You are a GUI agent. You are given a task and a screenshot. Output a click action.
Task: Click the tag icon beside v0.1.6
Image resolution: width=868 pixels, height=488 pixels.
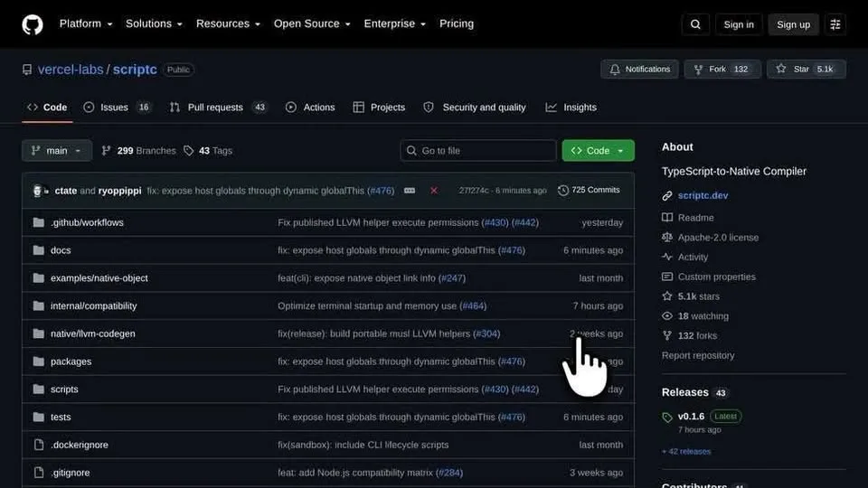point(667,418)
